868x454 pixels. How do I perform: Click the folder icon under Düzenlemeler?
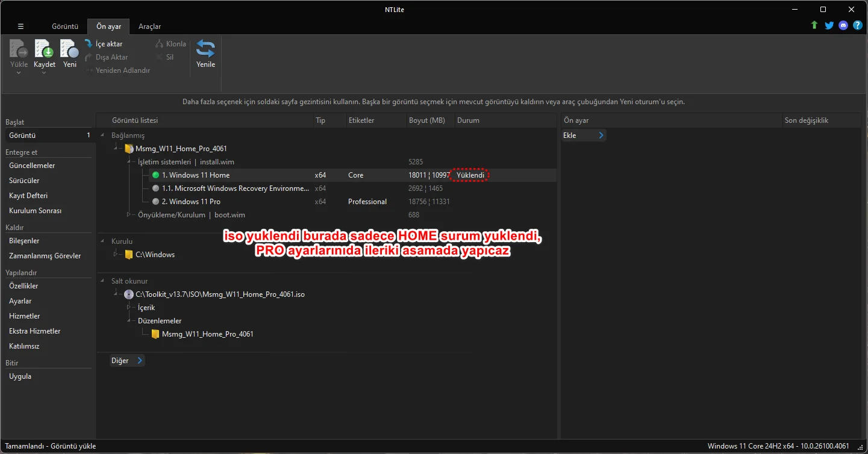155,334
